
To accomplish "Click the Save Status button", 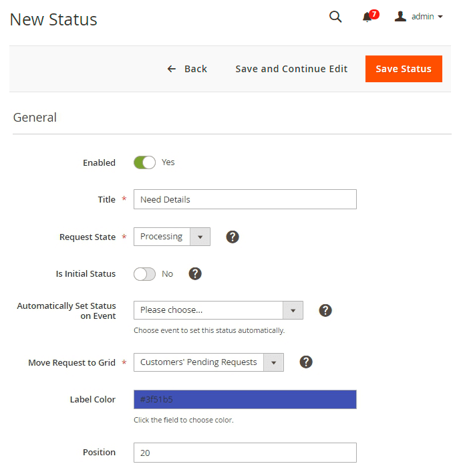I will [404, 69].
